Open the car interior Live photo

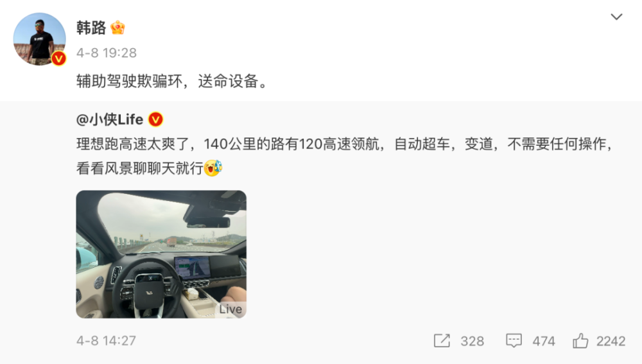(161, 254)
